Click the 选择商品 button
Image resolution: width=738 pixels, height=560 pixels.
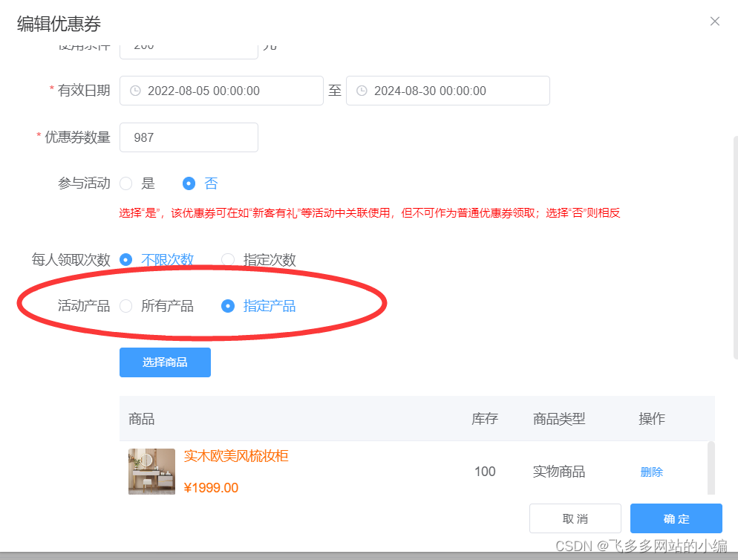point(165,362)
